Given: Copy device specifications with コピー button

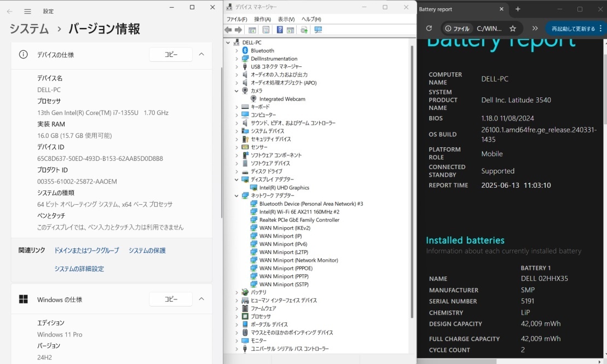Looking at the screenshot, I should coord(171,55).
